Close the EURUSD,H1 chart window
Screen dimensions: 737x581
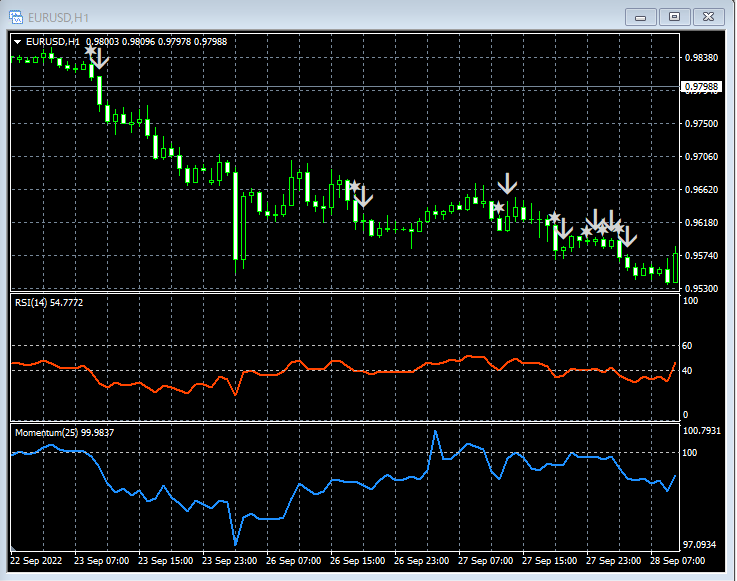(x=708, y=16)
